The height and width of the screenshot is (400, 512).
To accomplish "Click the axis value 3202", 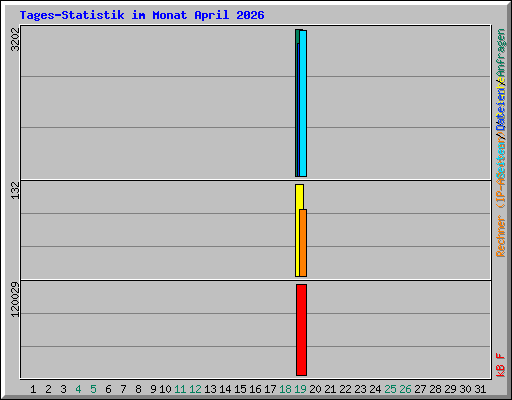I will pyautogui.click(x=15, y=39).
